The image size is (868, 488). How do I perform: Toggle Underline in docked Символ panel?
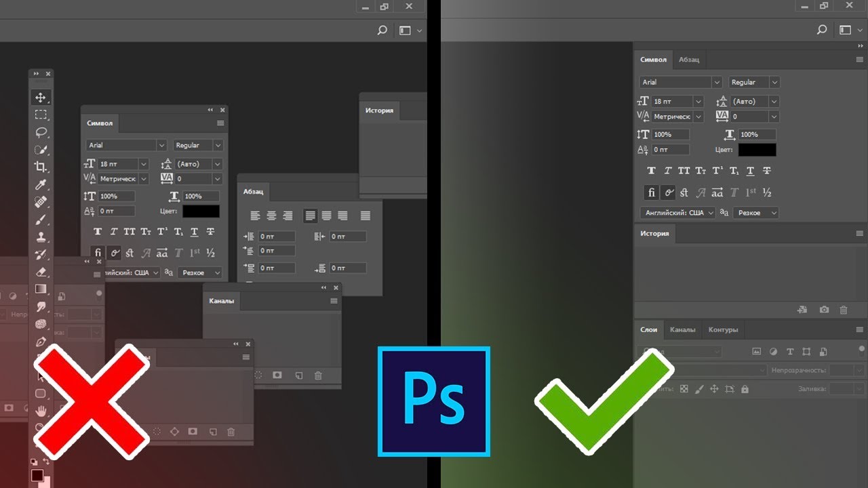(x=751, y=171)
